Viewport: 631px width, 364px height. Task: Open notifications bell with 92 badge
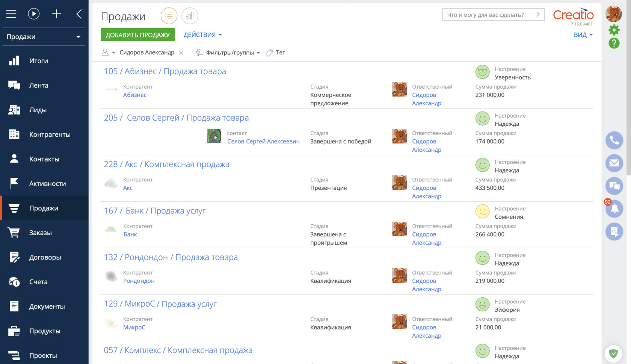tap(614, 208)
